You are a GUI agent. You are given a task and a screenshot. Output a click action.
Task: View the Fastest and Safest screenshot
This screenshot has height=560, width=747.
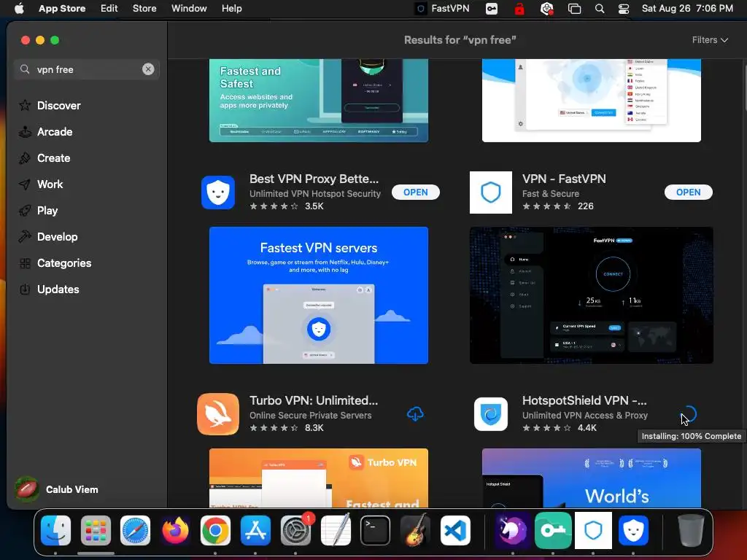coord(318,101)
